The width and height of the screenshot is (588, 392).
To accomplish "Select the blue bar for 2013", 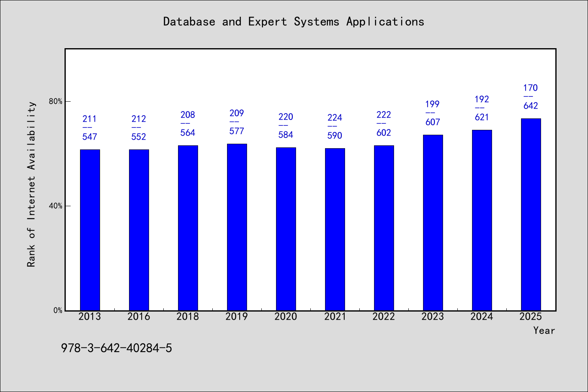I will pos(90,230).
